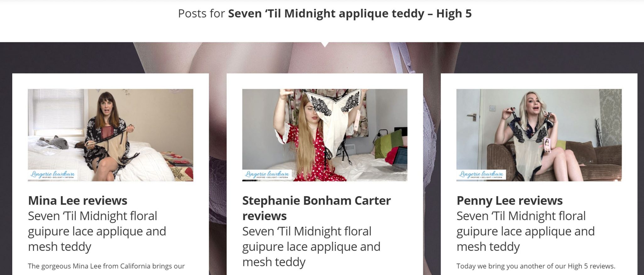Select the teddy subtitle under Stephanie Bonham Carter
Viewport: 644px width, 275px height.
pyautogui.click(x=311, y=247)
